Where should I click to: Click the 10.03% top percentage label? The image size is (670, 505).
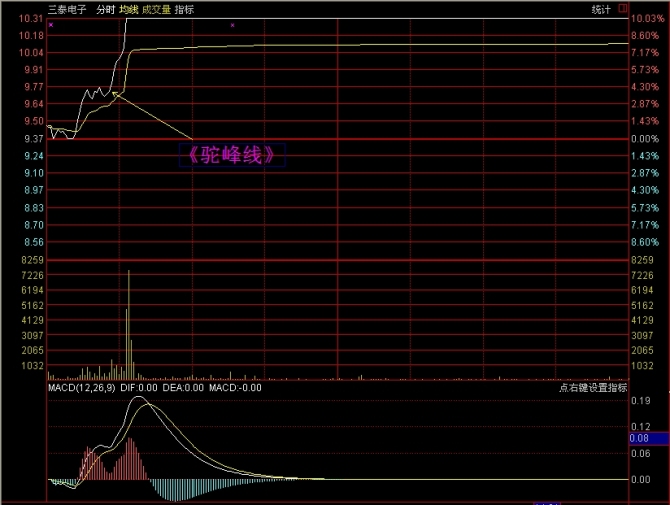tap(645, 19)
